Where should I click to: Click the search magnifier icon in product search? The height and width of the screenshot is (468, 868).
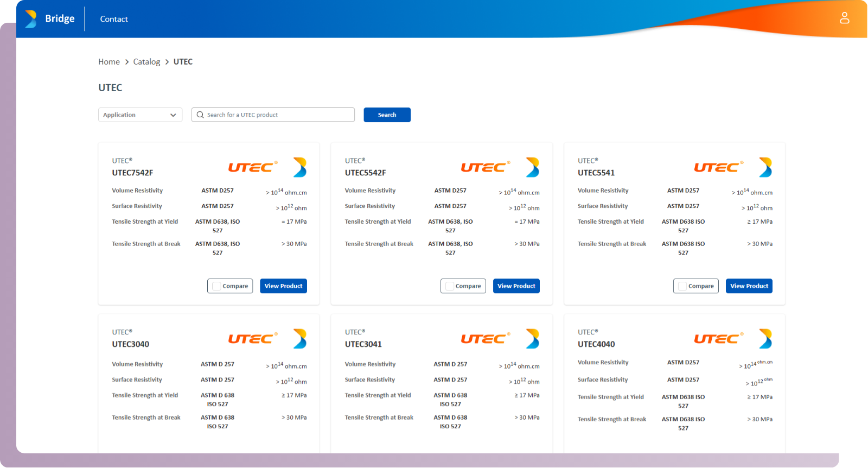(x=200, y=115)
